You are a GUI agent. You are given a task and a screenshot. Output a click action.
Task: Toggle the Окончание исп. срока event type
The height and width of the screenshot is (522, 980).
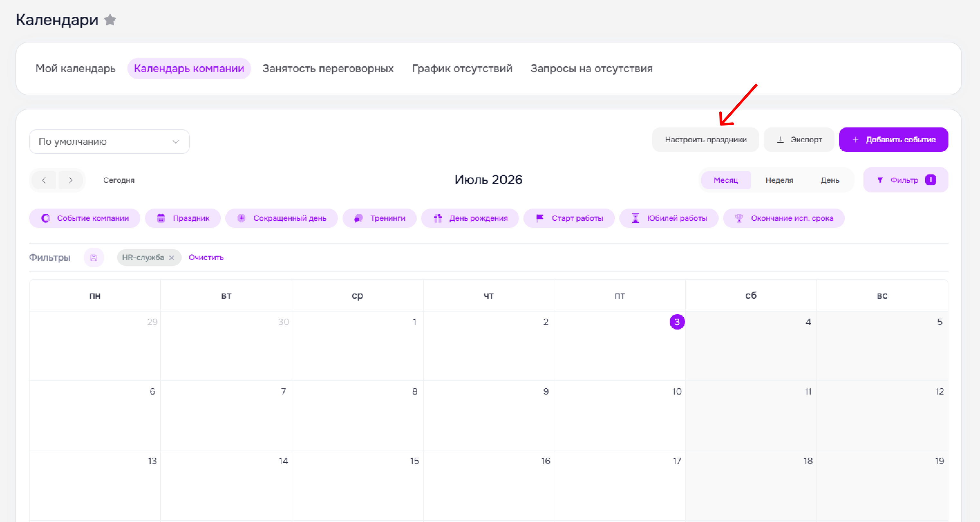[784, 218]
